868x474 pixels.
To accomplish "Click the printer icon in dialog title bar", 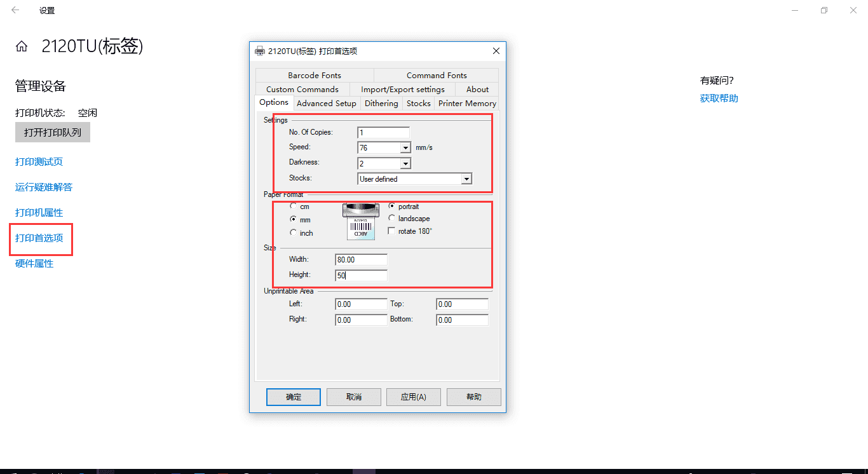I will [260, 51].
